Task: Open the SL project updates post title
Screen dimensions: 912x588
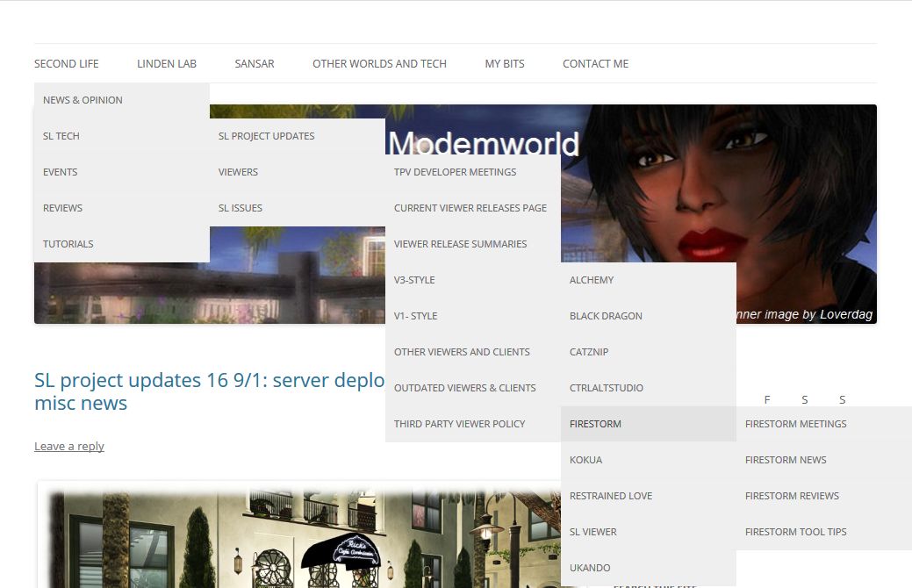Action: tap(209, 382)
